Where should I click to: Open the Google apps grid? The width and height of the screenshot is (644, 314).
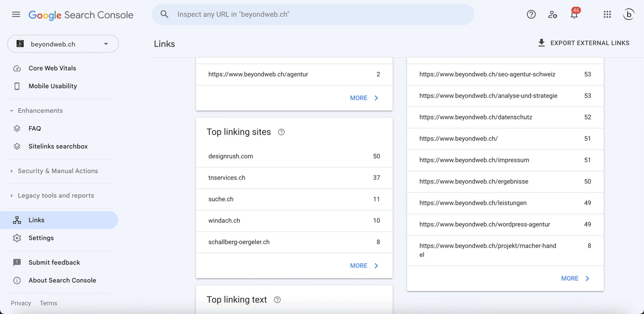(607, 15)
